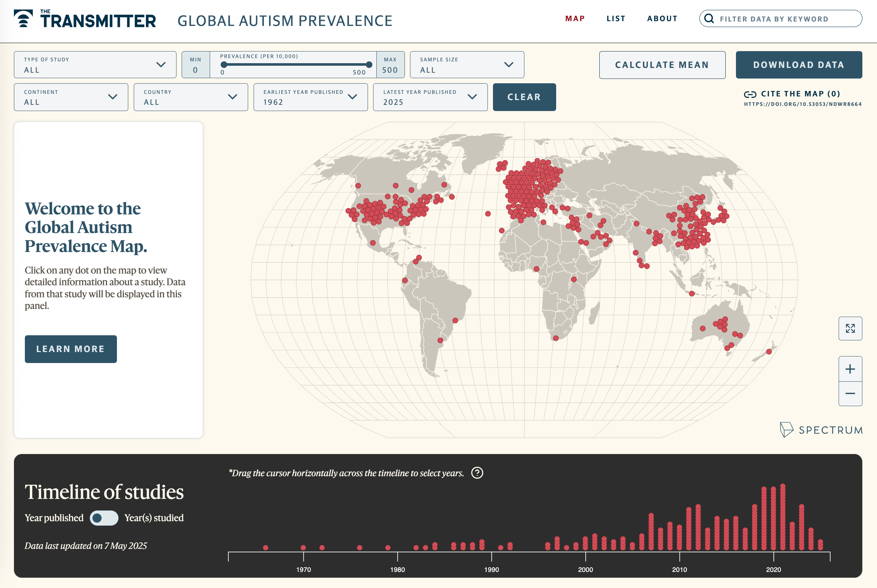Click the study dot in Ecuador
The width and height of the screenshot is (877, 588).
coord(405,280)
